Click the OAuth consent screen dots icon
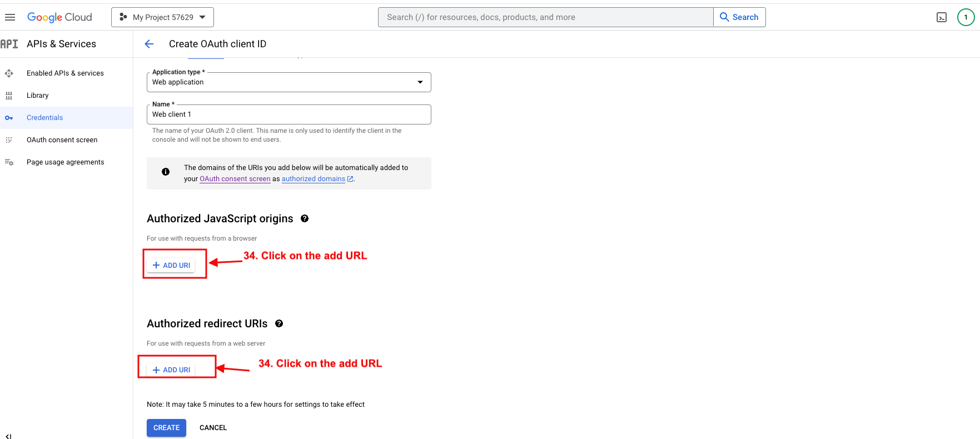The height and width of the screenshot is (439, 980). click(x=9, y=140)
